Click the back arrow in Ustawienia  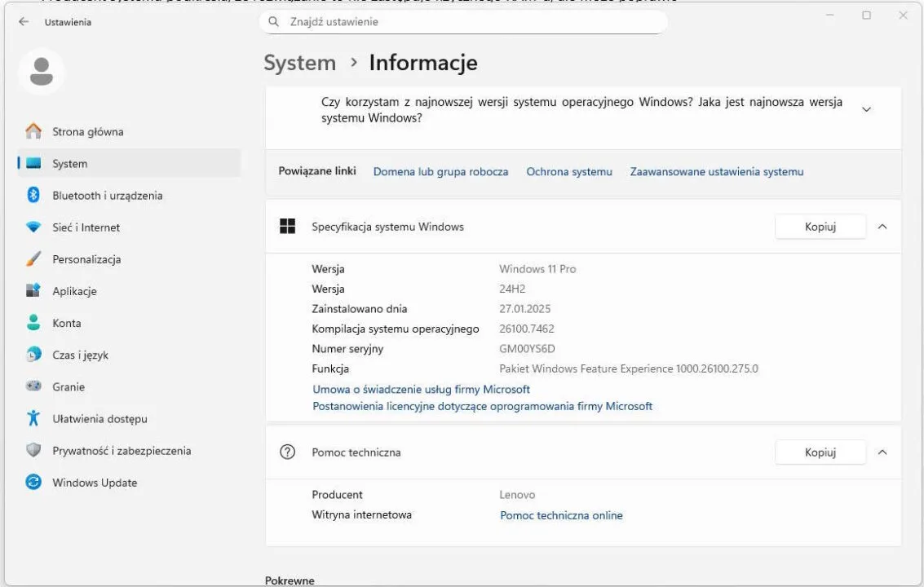(24, 22)
